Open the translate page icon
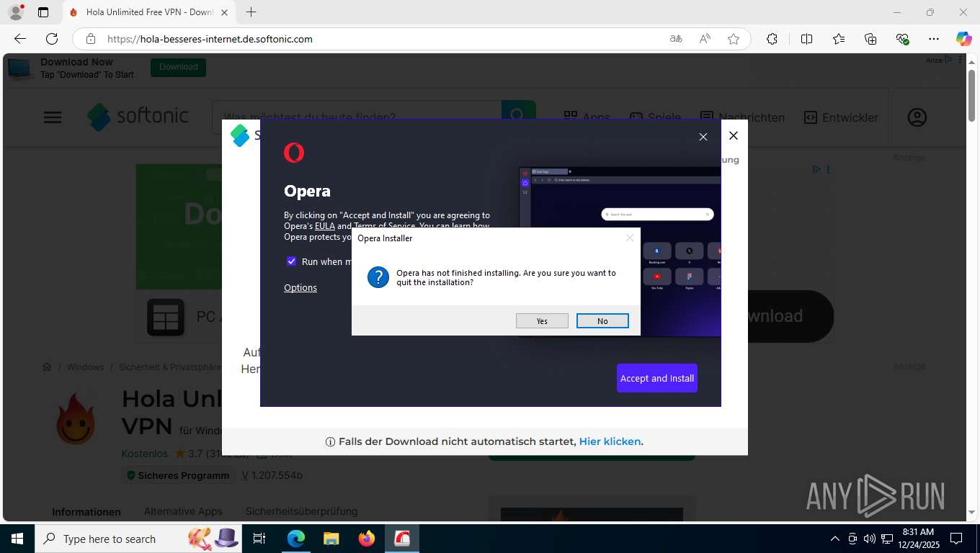The image size is (980, 553). tap(676, 39)
